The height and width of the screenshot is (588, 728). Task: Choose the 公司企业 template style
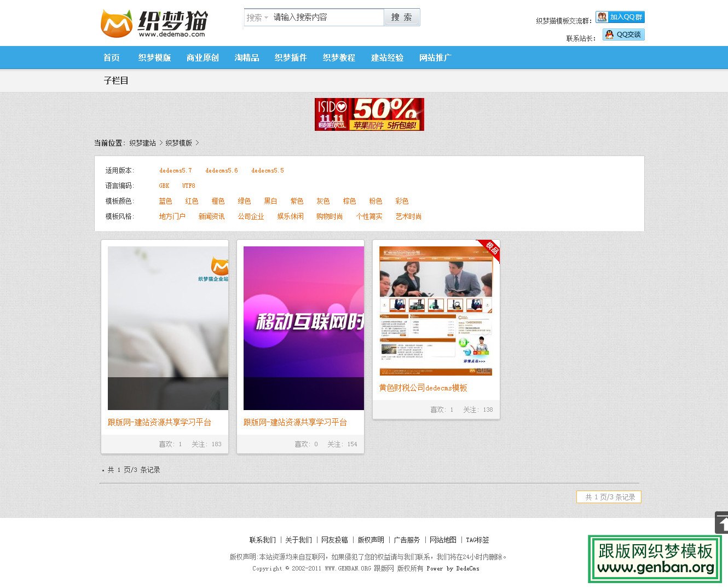click(251, 216)
